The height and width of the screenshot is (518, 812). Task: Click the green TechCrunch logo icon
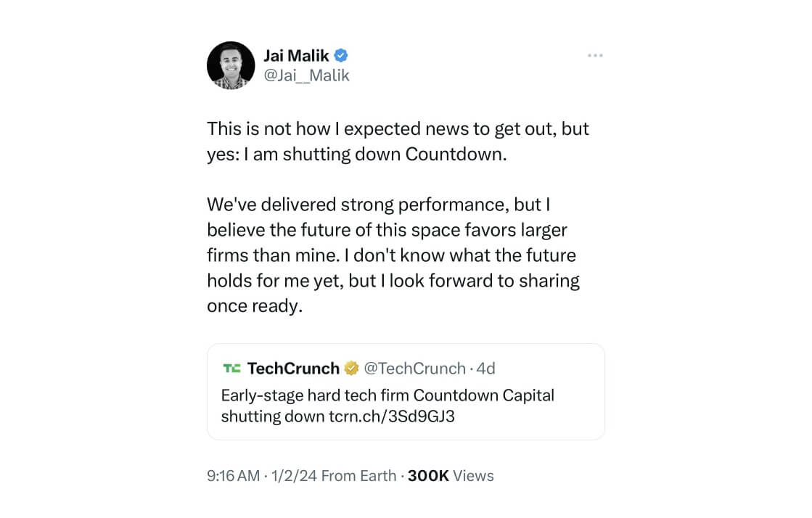tap(231, 369)
